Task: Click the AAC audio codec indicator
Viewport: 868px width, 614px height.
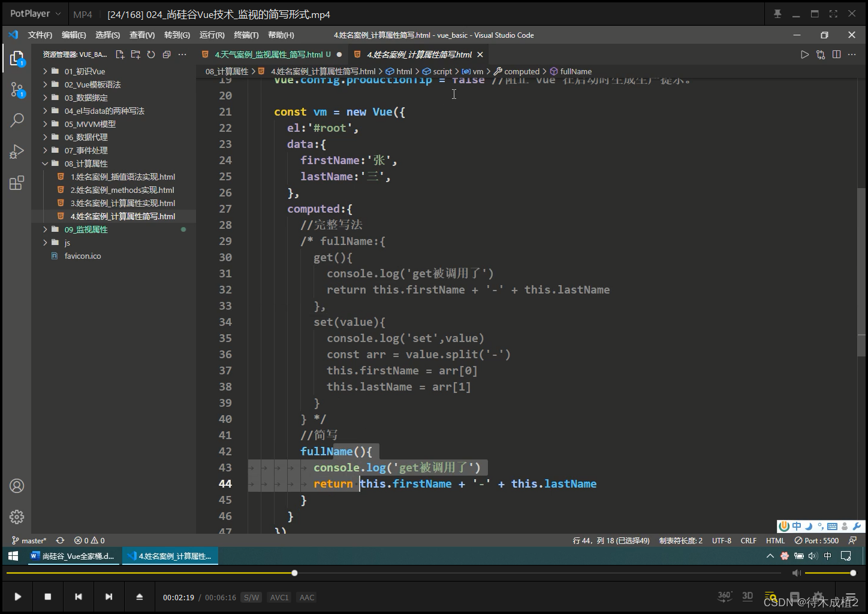Action: point(307,597)
